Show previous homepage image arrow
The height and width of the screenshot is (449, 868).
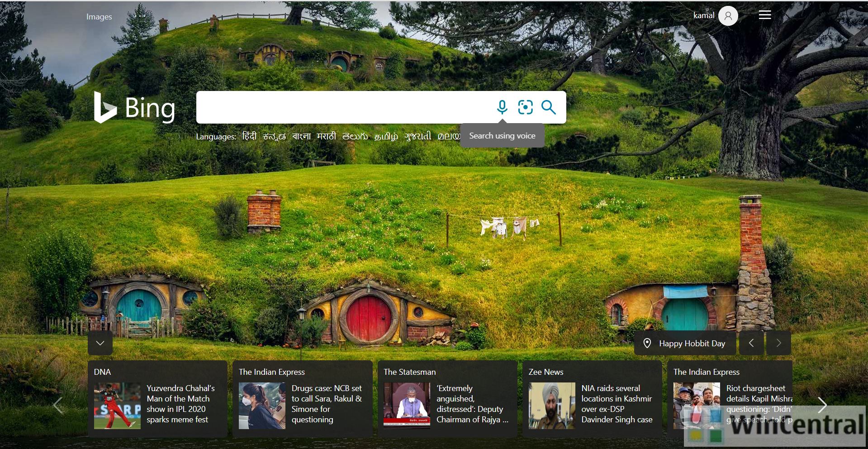tap(751, 343)
